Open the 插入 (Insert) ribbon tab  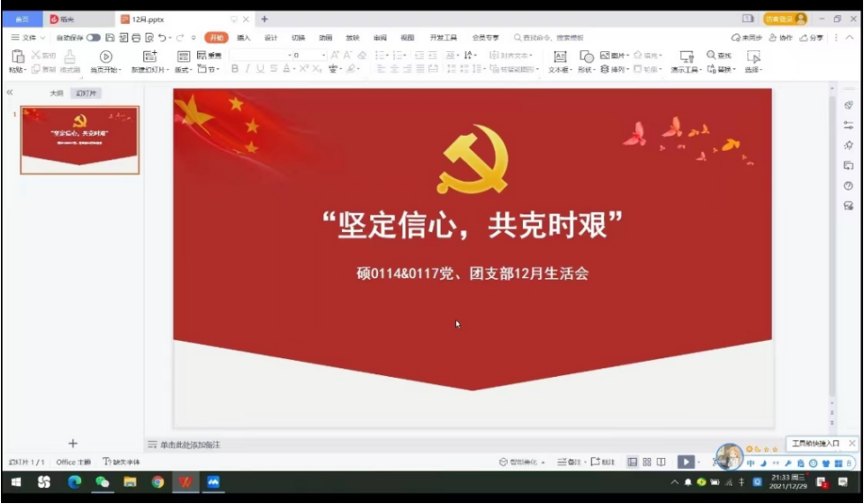click(244, 38)
